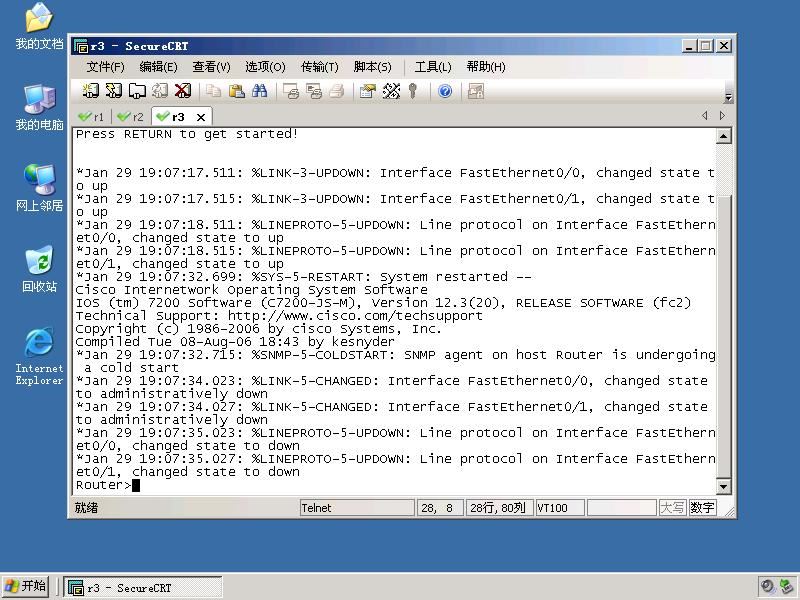Open Session Options toolbar icon

tap(368, 91)
